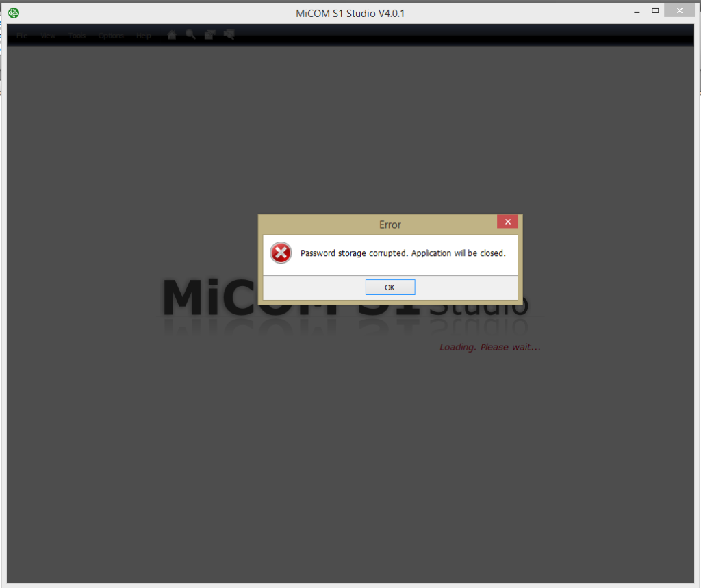This screenshot has width=701, height=588.
Task: Click the last toolbar icon with magnifier overlay
Action: (229, 35)
